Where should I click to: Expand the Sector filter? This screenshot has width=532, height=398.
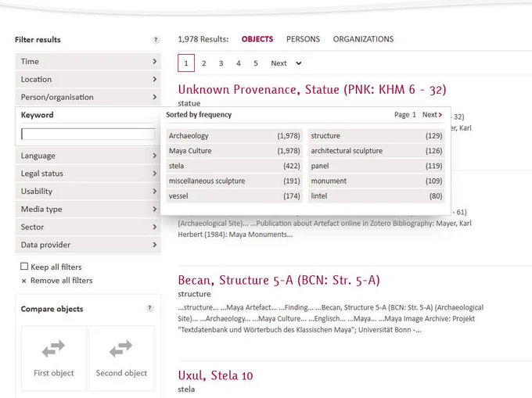(x=88, y=227)
